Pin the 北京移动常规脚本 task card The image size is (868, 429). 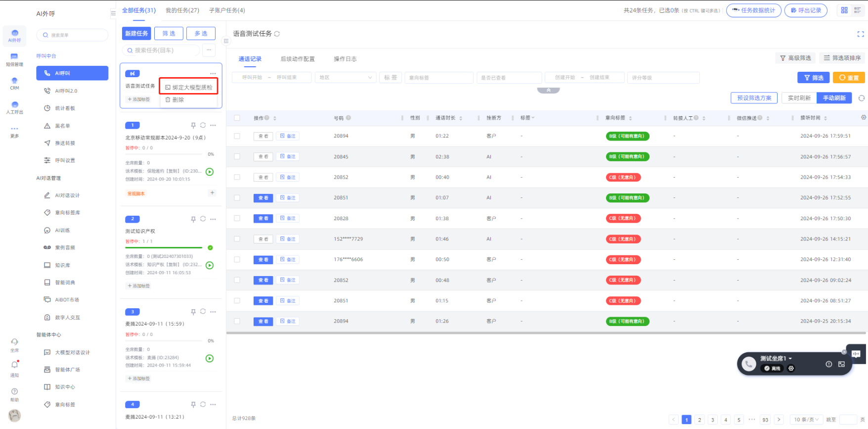193,125
